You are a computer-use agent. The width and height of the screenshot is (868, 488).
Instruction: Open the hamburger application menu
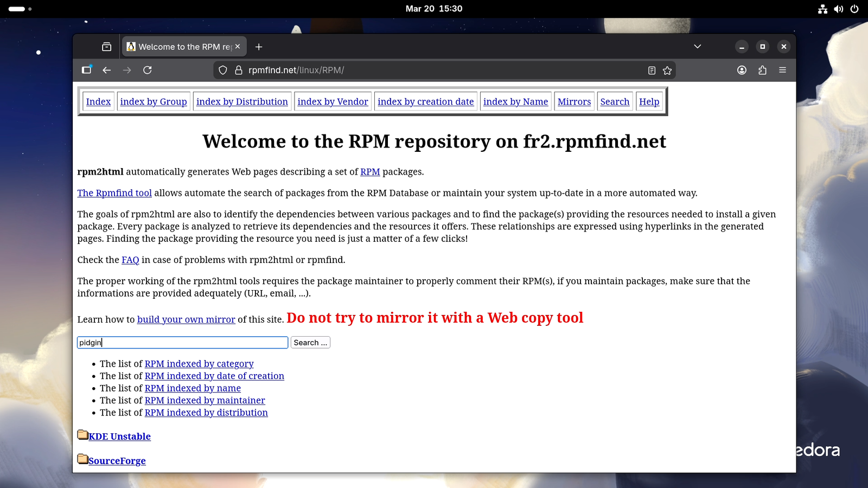pyautogui.click(x=782, y=70)
